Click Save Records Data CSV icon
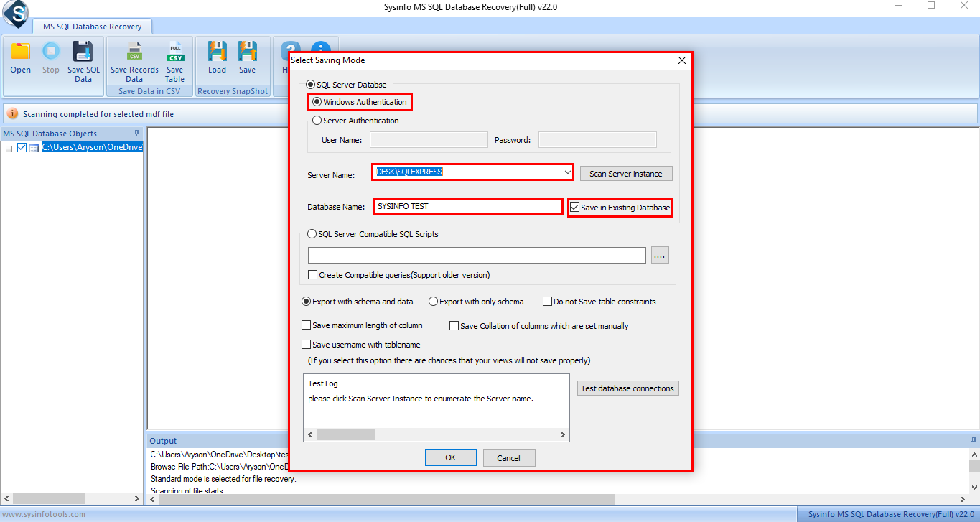980x522 pixels. (134, 52)
